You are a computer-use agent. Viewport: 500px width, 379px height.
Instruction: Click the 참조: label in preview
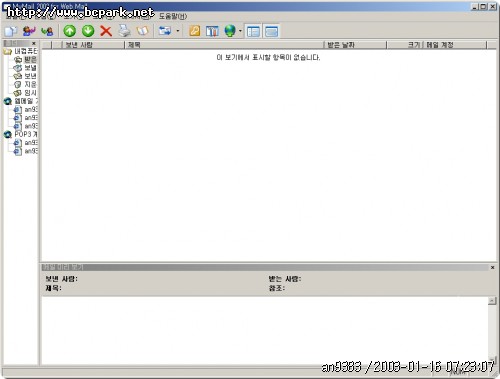pyautogui.click(x=277, y=288)
